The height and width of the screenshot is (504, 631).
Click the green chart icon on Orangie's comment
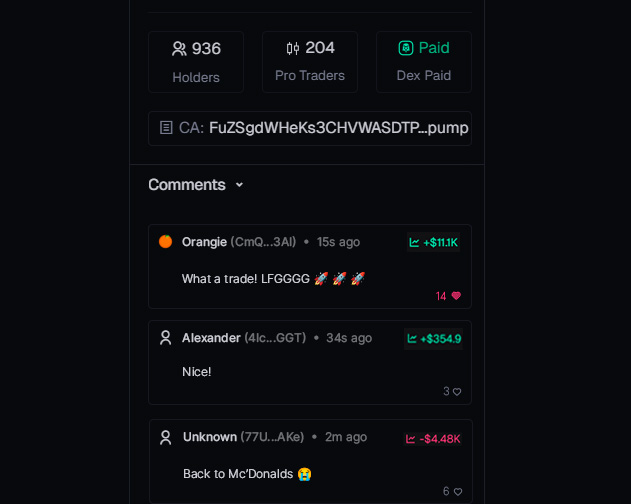click(414, 242)
